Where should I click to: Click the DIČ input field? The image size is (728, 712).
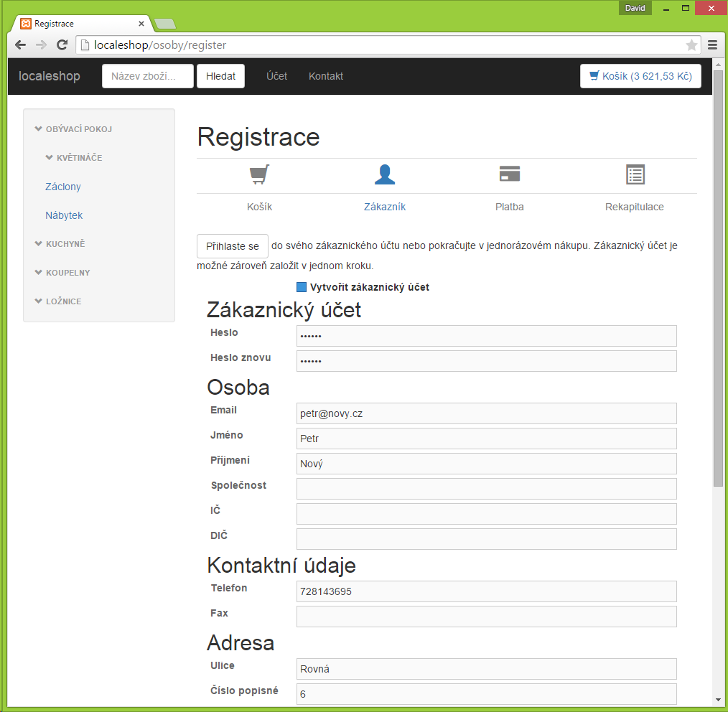pos(487,538)
